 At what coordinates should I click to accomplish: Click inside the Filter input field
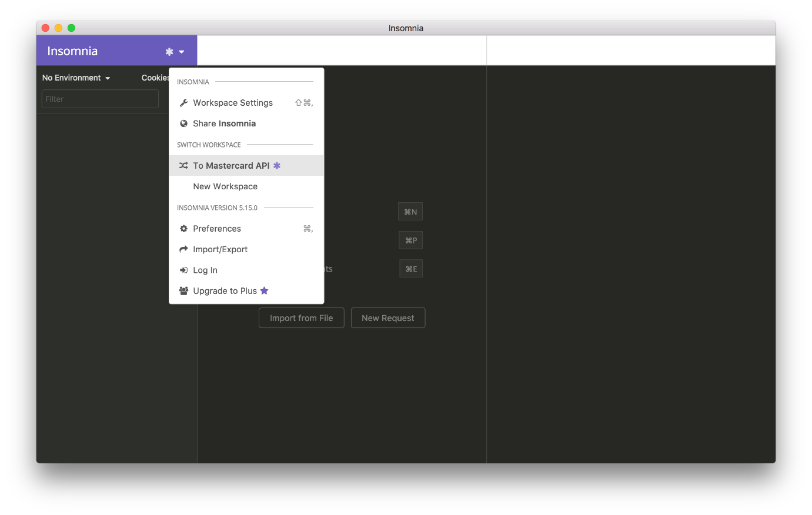click(99, 99)
